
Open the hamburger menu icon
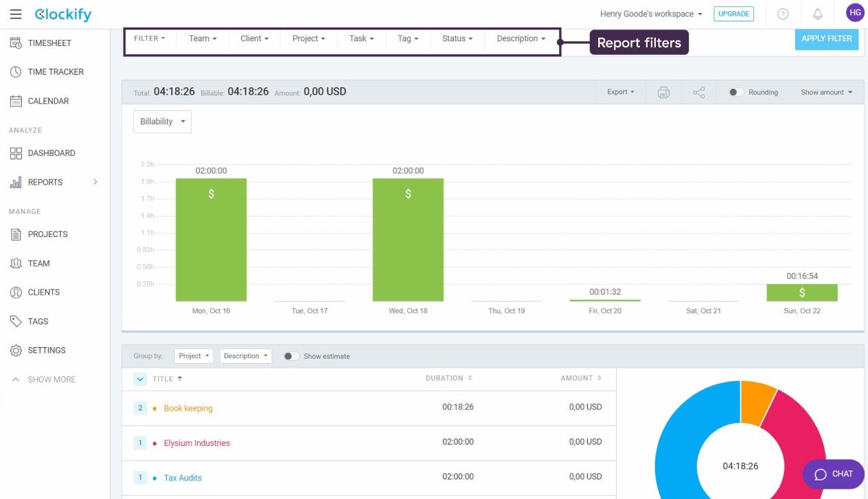pyautogui.click(x=16, y=14)
